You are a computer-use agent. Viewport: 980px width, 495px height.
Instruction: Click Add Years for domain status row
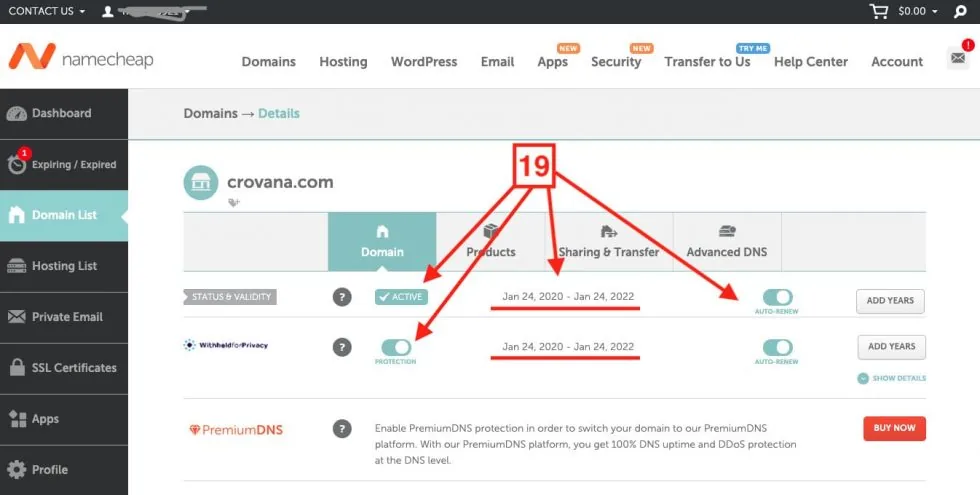click(890, 301)
